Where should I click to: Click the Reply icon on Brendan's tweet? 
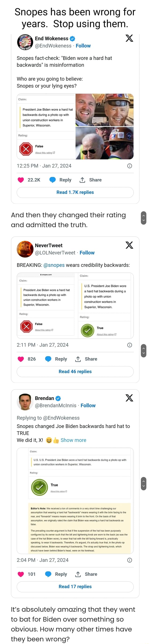coord(48,574)
